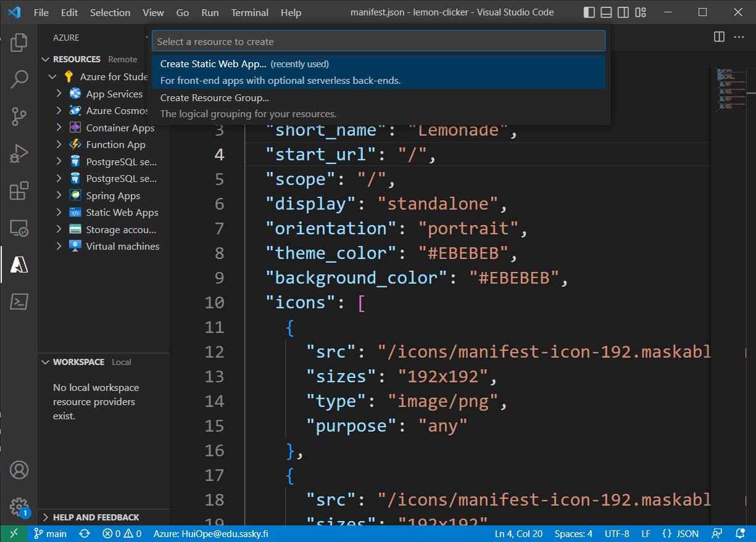756x542 pixels.
Task: Click the Virtual machines resource icon
Action: [x=75, y=246]
